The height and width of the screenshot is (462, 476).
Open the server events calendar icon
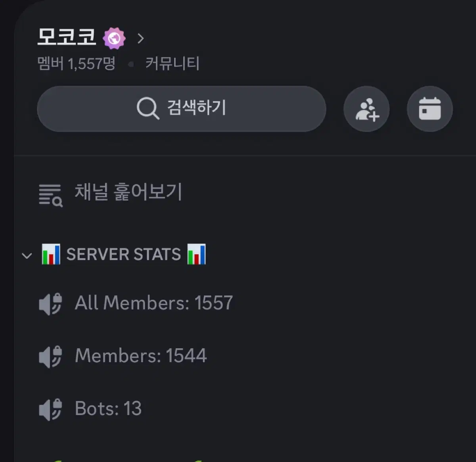(430, 109)
